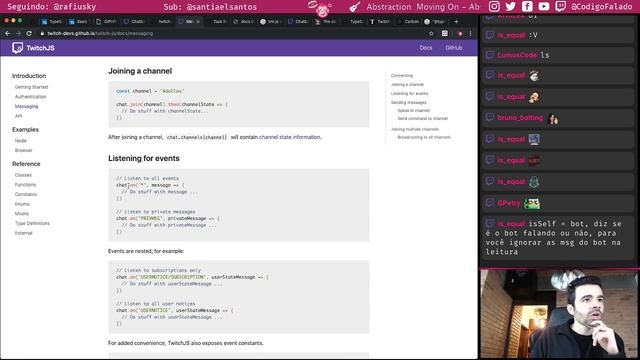Open Constants under Reference
640x360 pixels.
(26, 194)
